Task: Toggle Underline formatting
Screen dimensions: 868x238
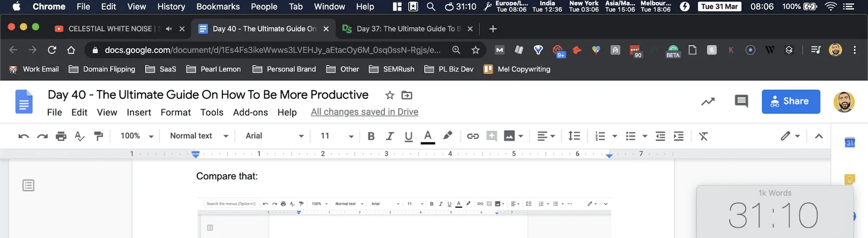Action: tap(409, 136)
